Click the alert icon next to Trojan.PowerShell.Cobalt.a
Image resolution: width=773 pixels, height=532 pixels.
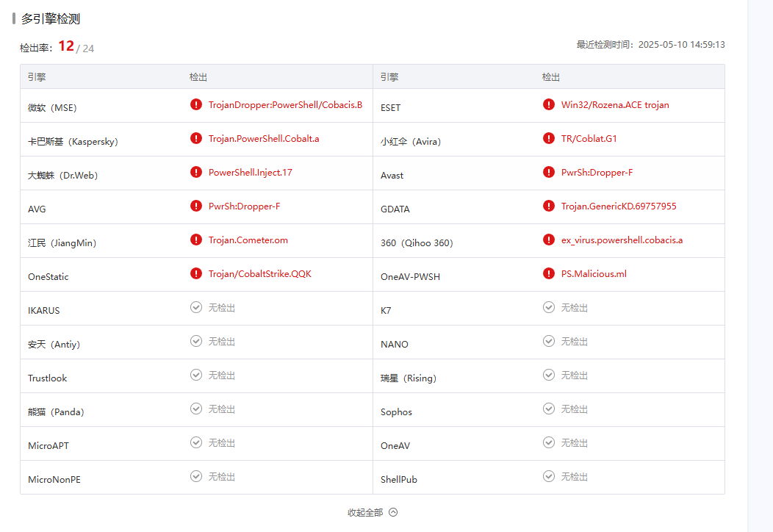tap(196, 138)
